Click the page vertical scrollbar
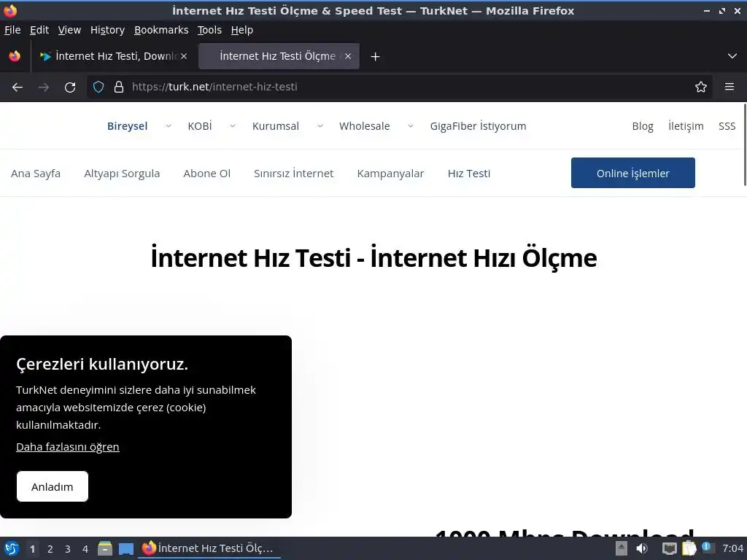 coord(745,144)
